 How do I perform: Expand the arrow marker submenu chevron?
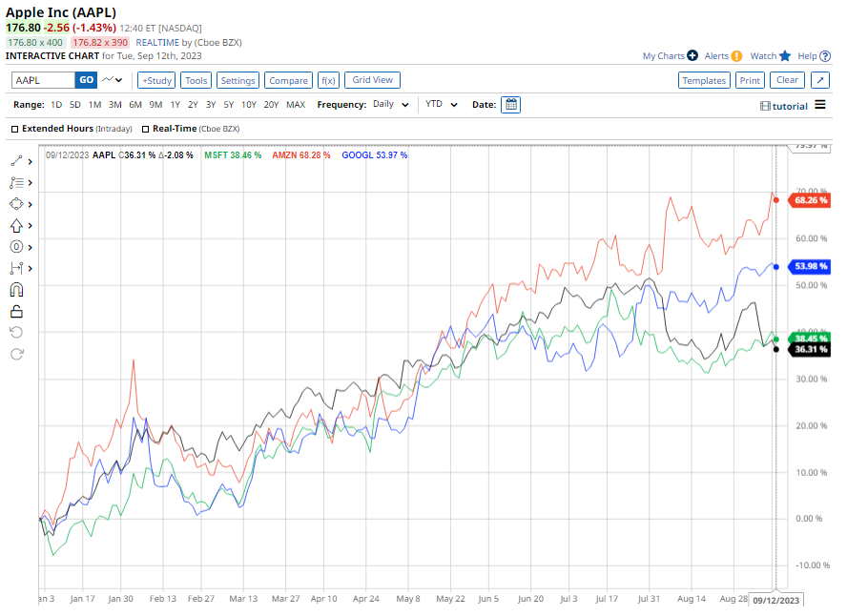[31, 226]
